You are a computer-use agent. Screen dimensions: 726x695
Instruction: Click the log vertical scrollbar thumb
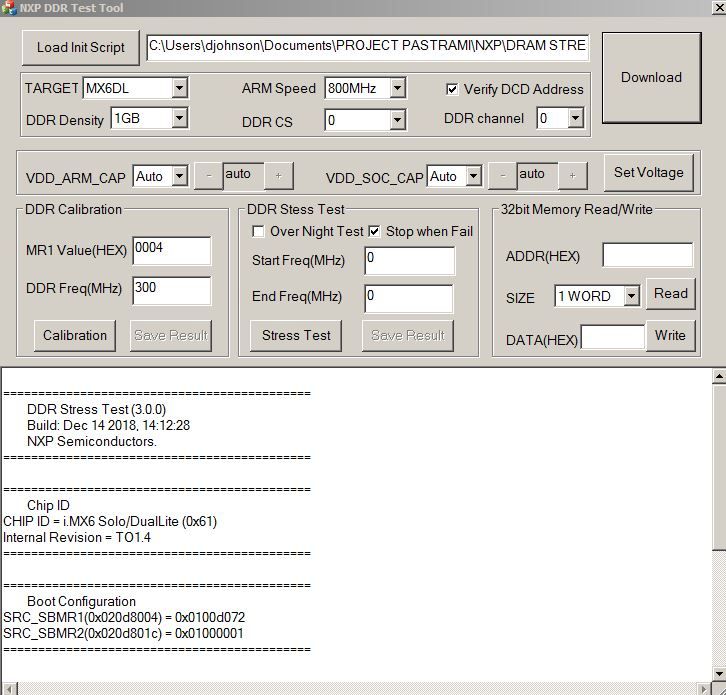pyautogui.click(x=719, y=468)
